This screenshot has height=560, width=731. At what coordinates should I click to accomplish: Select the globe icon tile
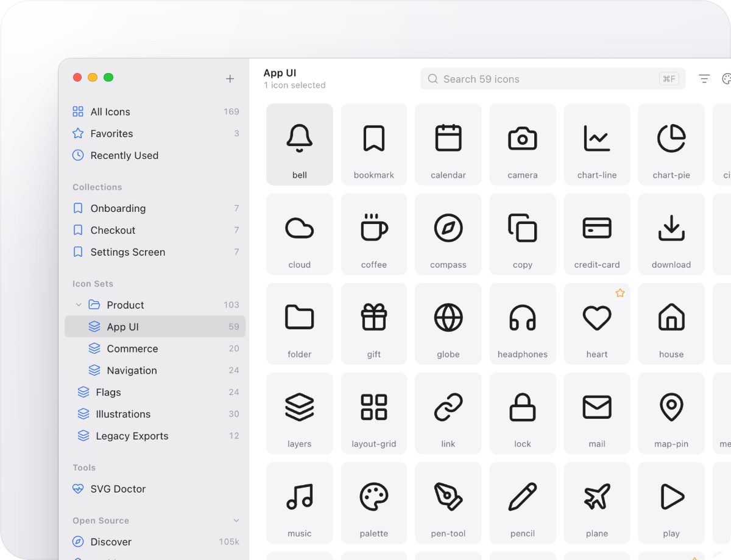tap(448, 323)
